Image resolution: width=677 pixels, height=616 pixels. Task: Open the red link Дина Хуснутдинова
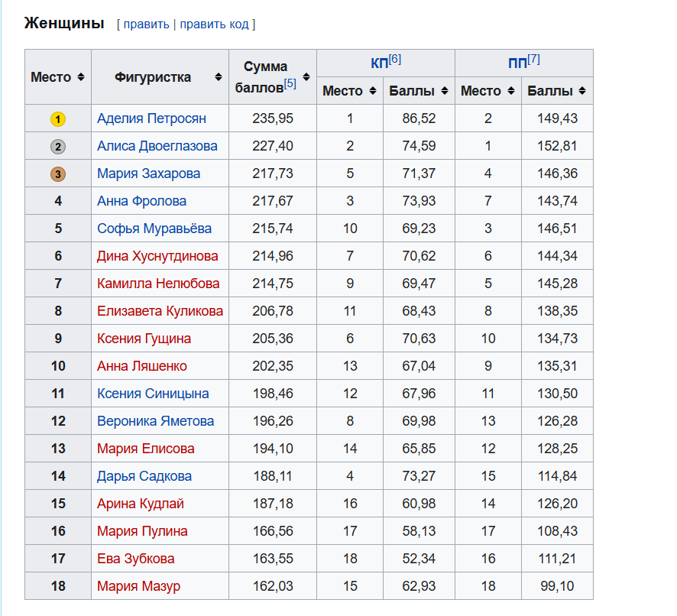pyautogui.click(x=157, y=256)
